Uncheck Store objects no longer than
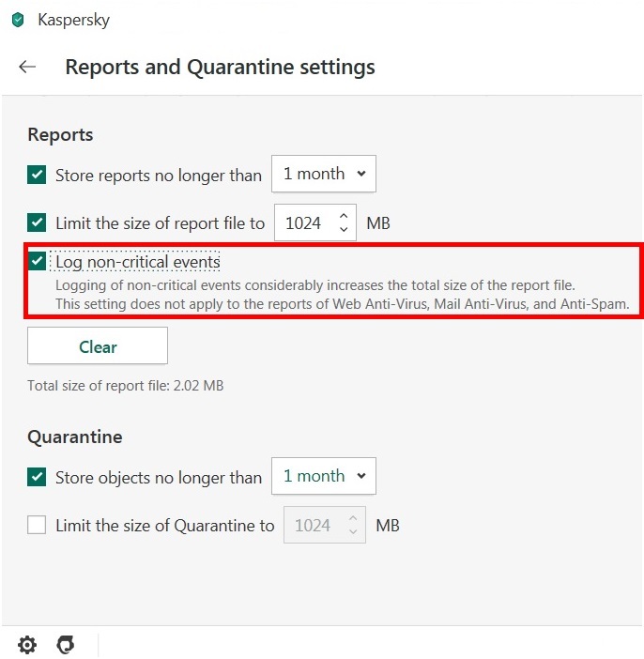 coord(37,477)
